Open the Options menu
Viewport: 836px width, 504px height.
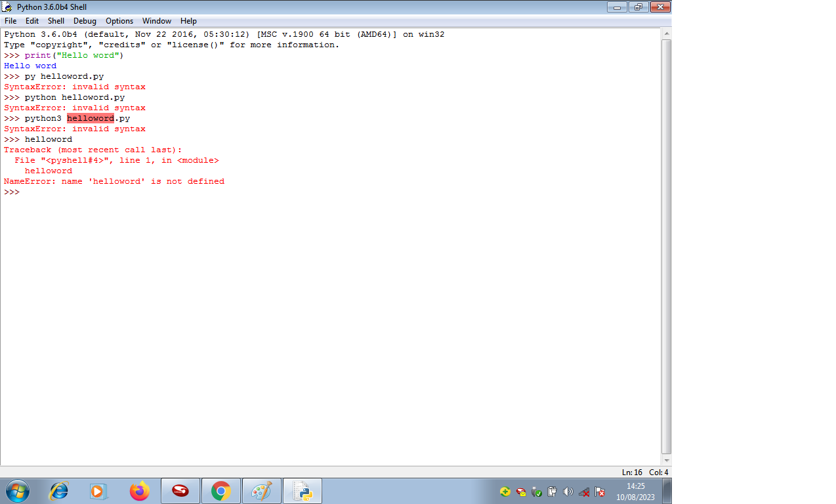119,20
